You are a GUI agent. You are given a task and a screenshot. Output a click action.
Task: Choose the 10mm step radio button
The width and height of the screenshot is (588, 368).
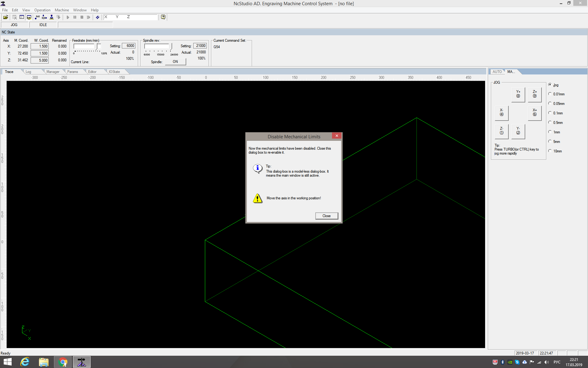click(550, 151)
